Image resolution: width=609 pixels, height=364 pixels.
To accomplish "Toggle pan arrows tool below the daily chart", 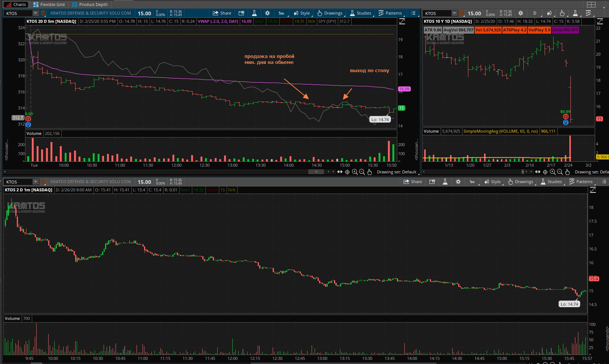I will tap(538, 172).
